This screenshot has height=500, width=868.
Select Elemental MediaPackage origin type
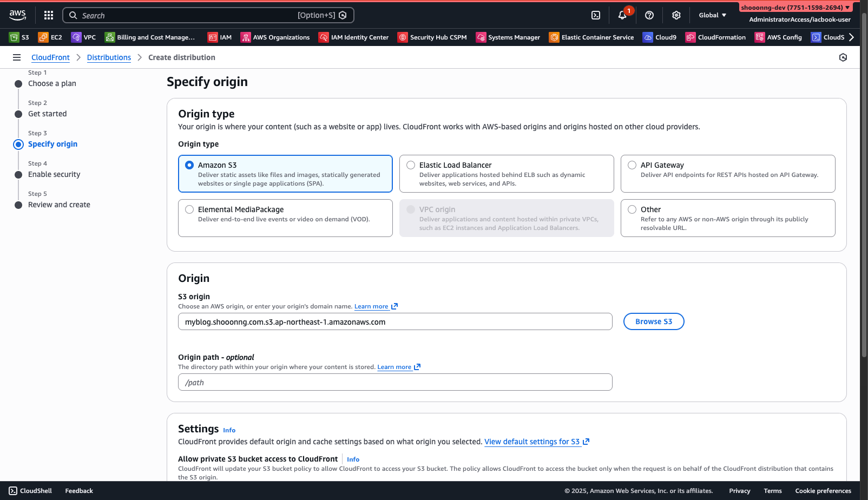pyautogui.click(x=285, y=218)
